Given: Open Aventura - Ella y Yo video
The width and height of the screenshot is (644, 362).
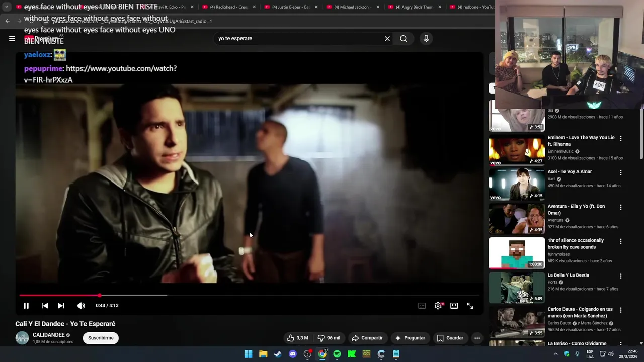Looking at the screenshot, I should [576, 209].
